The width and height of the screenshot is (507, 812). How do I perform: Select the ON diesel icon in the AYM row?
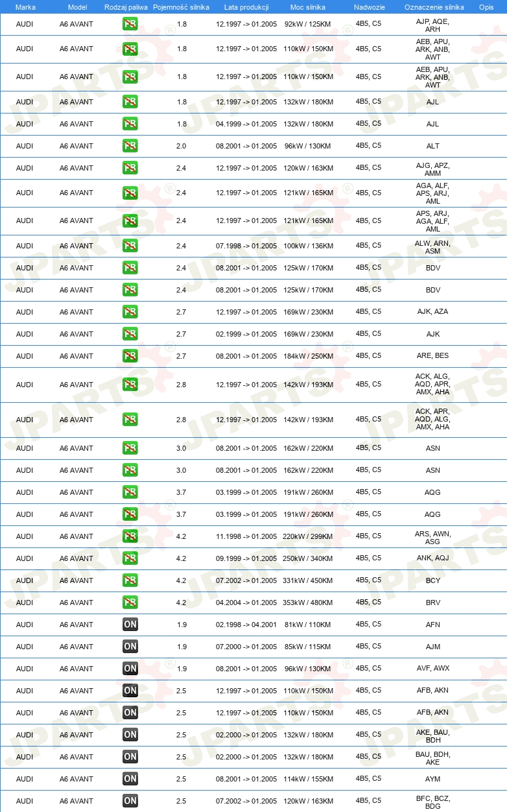tap(130, 779)
